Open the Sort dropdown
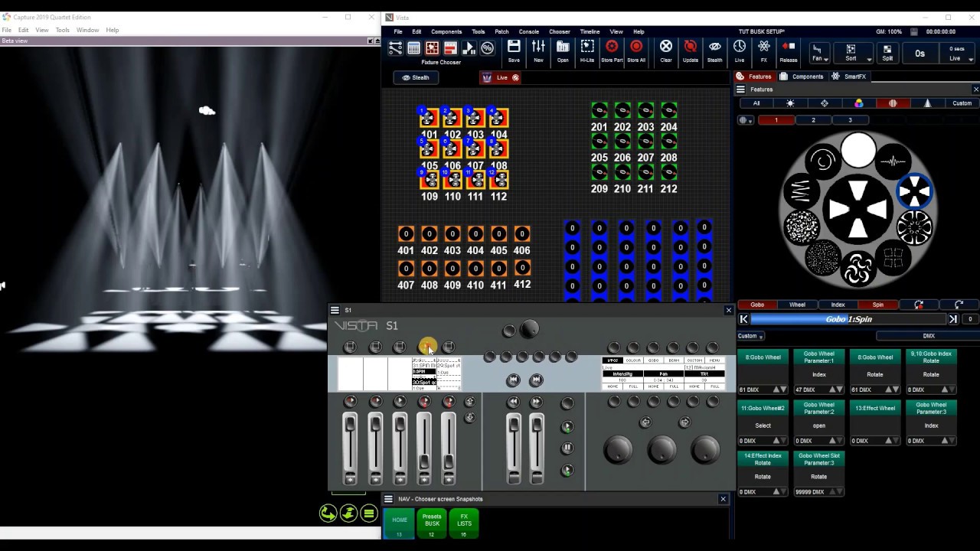Screen dimensions: 980x551 [x=852, y=52]
